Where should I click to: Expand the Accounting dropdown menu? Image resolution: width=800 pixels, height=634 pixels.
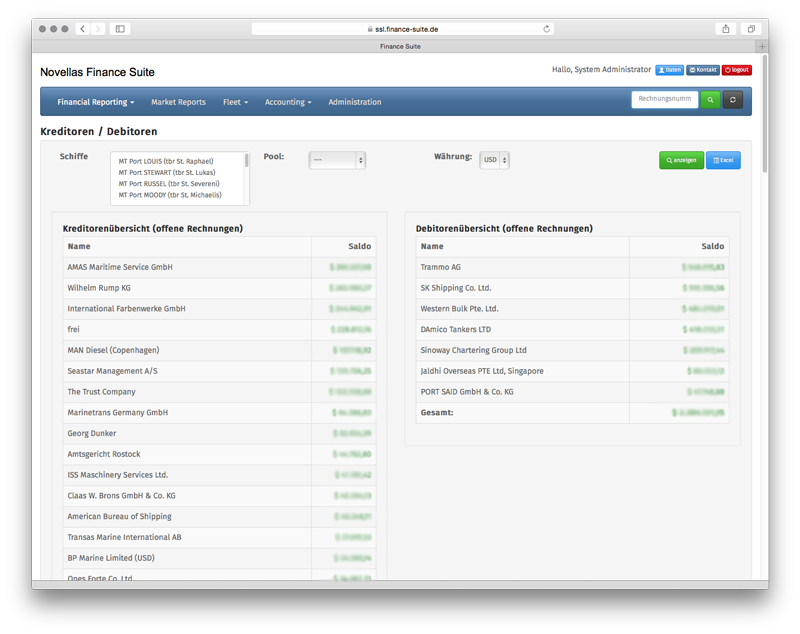(x=288, y=102)
